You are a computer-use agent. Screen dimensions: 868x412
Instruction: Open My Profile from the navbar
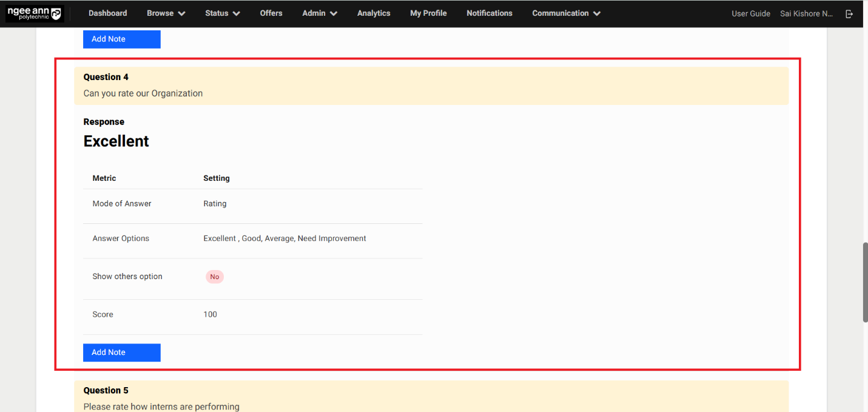[428, 13]
